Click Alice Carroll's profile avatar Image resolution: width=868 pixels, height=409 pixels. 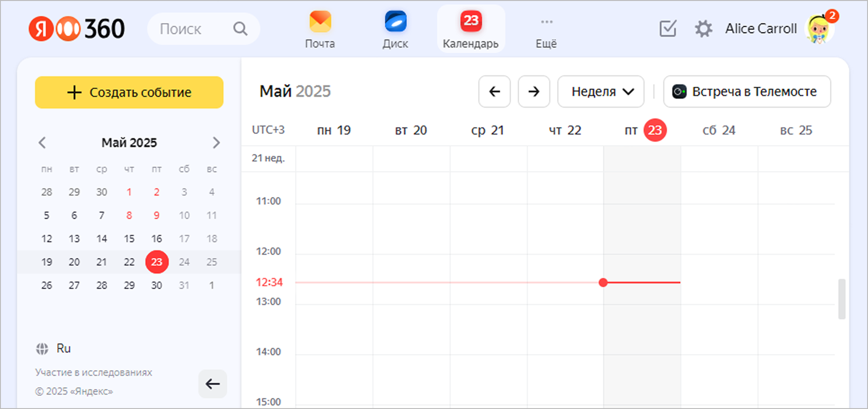820,29
